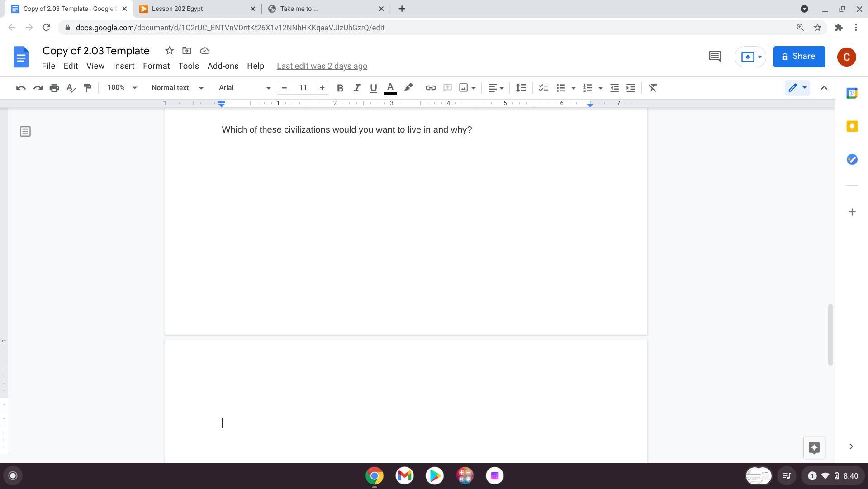
Task: Select the Paint format roller tool
Action: click(x=88, y=88)
